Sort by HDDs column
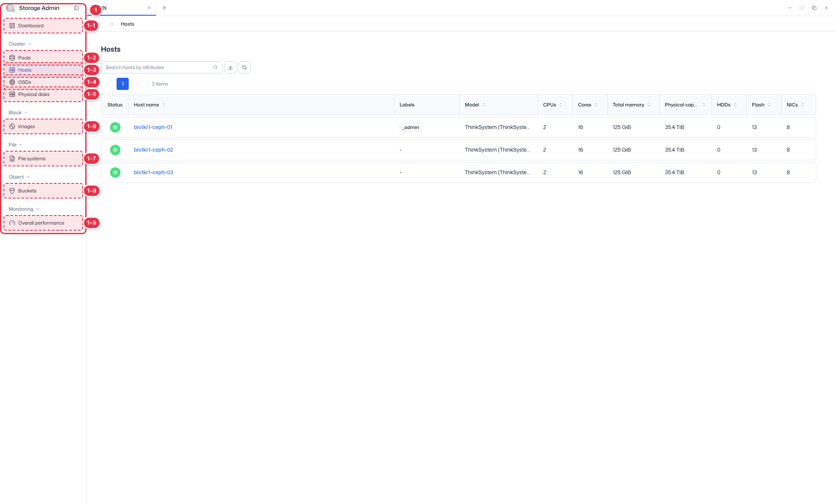The height and width of the screenshot is (504, 835). coord(735,105)
